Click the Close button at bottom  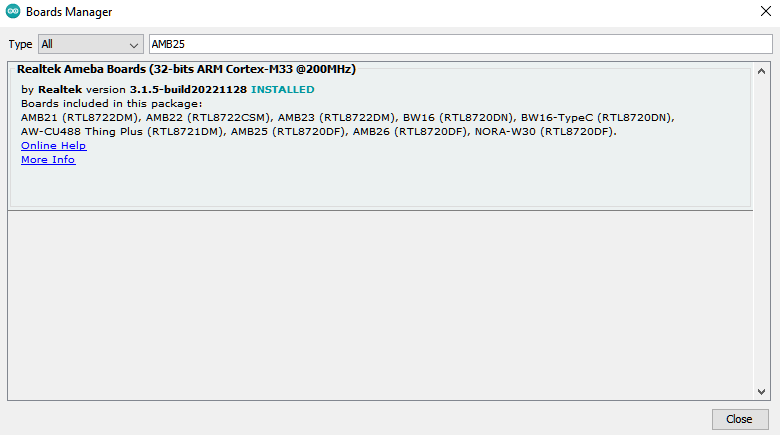click(740, 419)
